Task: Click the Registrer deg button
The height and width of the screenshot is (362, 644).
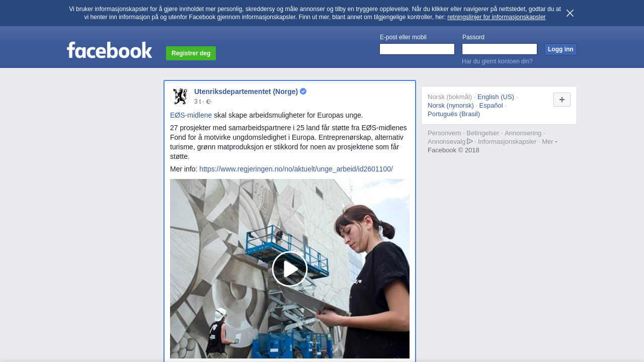Action: point(191,53)
